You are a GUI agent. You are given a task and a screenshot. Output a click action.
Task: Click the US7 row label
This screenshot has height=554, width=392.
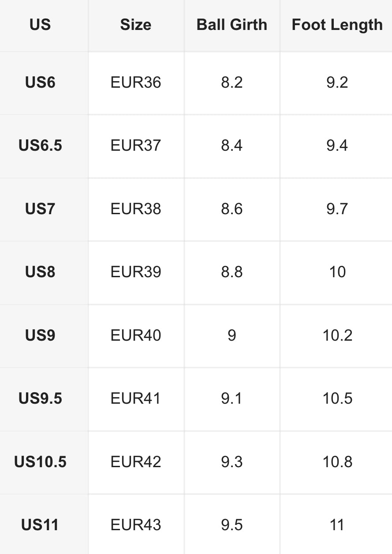(40, 209)
